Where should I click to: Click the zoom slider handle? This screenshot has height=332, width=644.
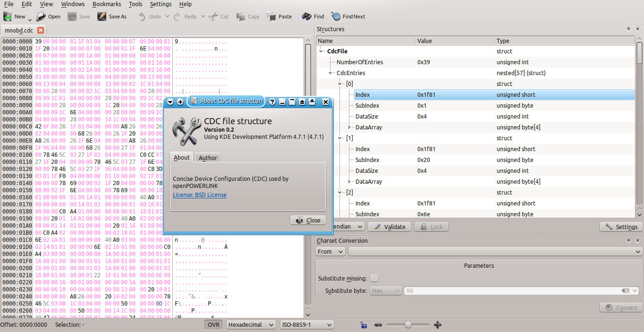408,325
